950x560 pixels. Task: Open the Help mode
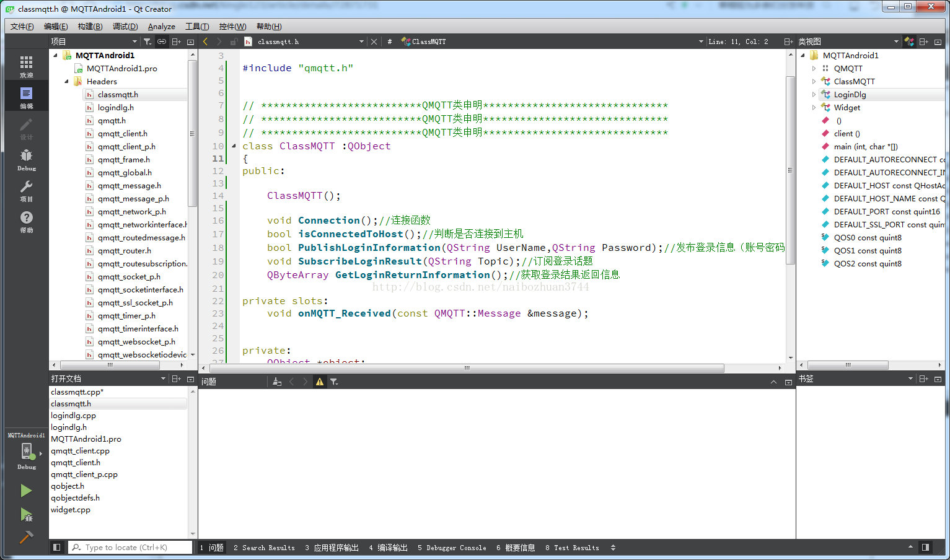26,221
